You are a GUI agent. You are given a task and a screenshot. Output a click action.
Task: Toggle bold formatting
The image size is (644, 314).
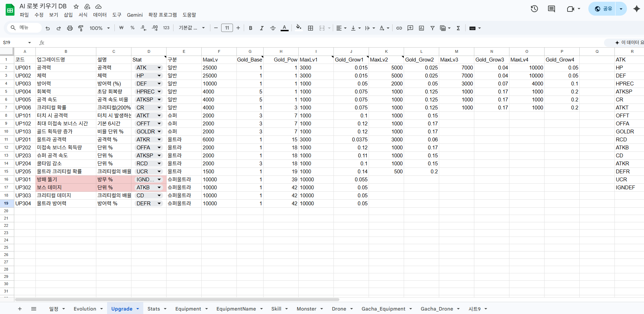click(250, 28)
